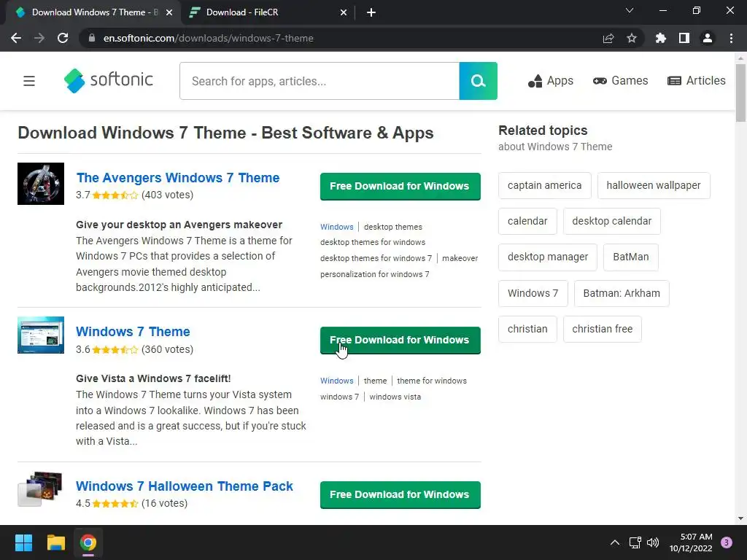Go back in Chrome
Viewport: 747px width, 560px height.
tap(16, 38)
